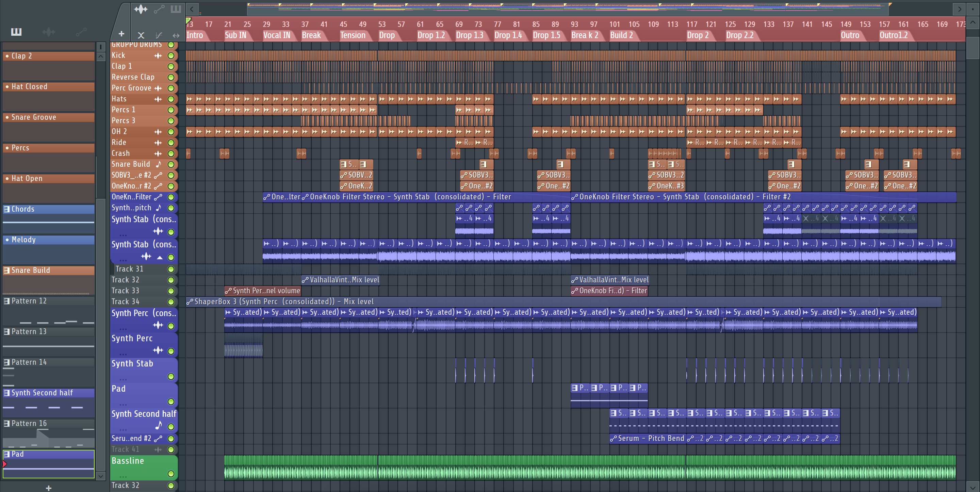Screen dimensions: 980x492
Task: Select the Bassline track header
Action: 144,467
